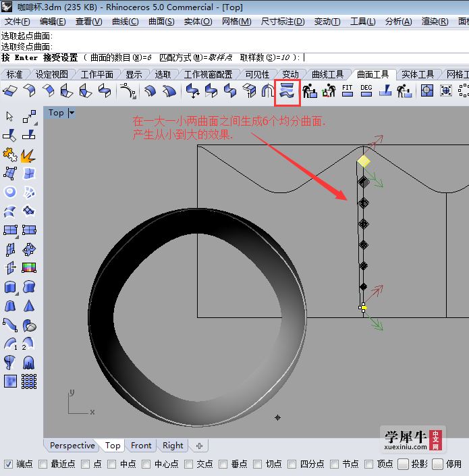
Task: Select the orange Explode tool icon
Action: point(28,155)
